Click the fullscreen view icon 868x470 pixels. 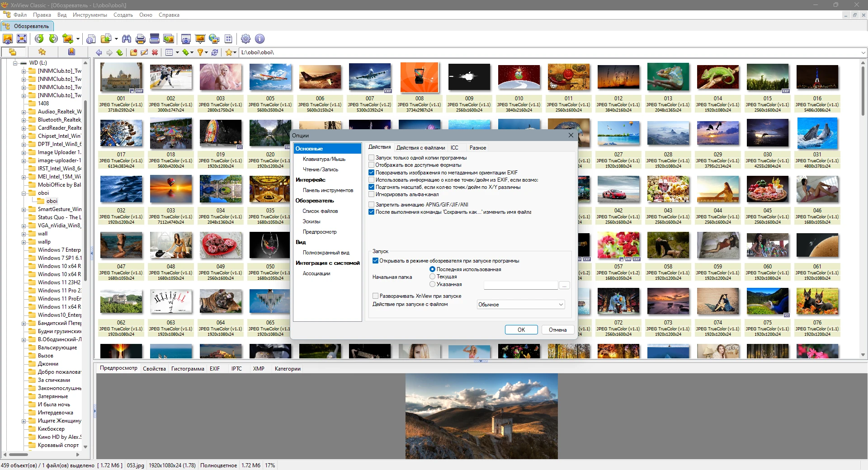21,39
